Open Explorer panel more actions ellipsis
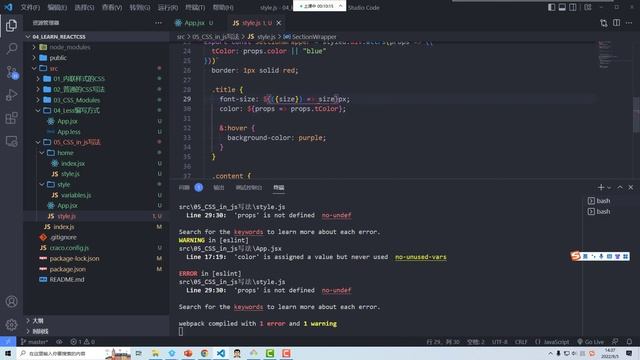 tap(158, 23)
